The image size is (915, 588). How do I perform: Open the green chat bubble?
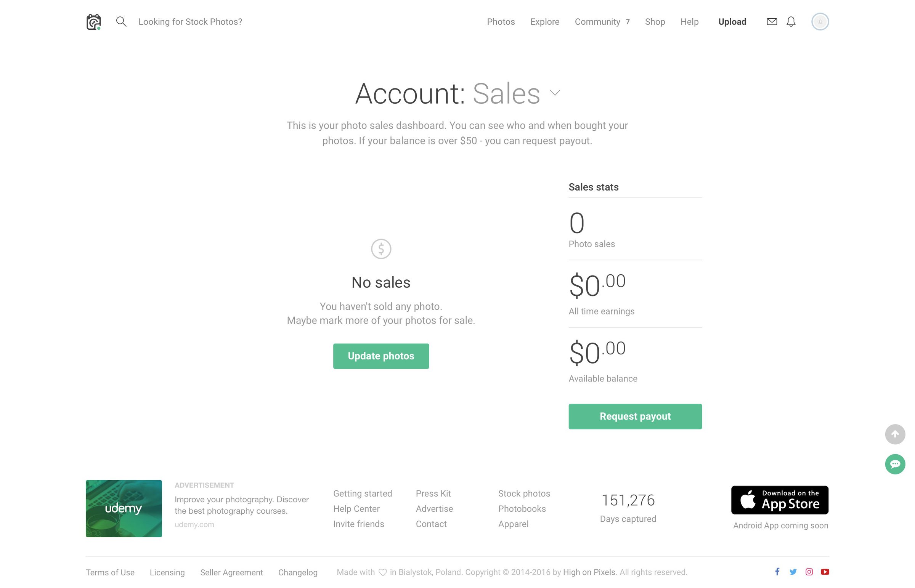tap(895, 464)
